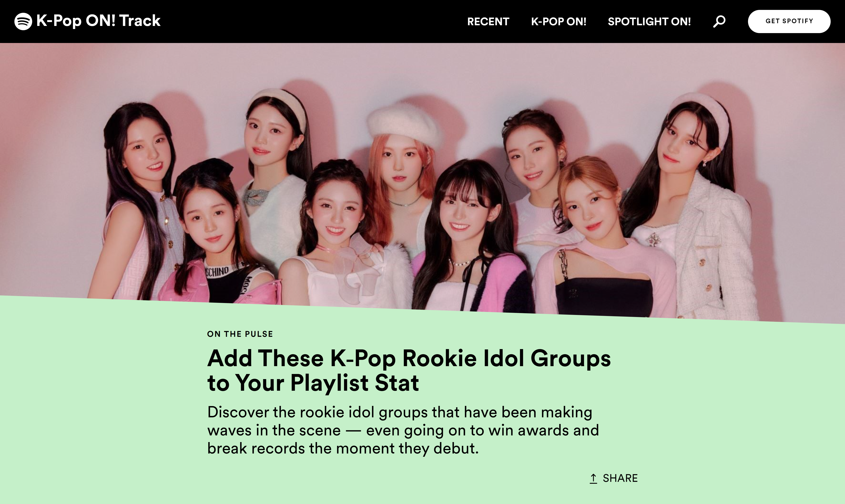
Task: Open the ON THE PULSE category label
Action: pyautogui.click(x=240, y=334)
